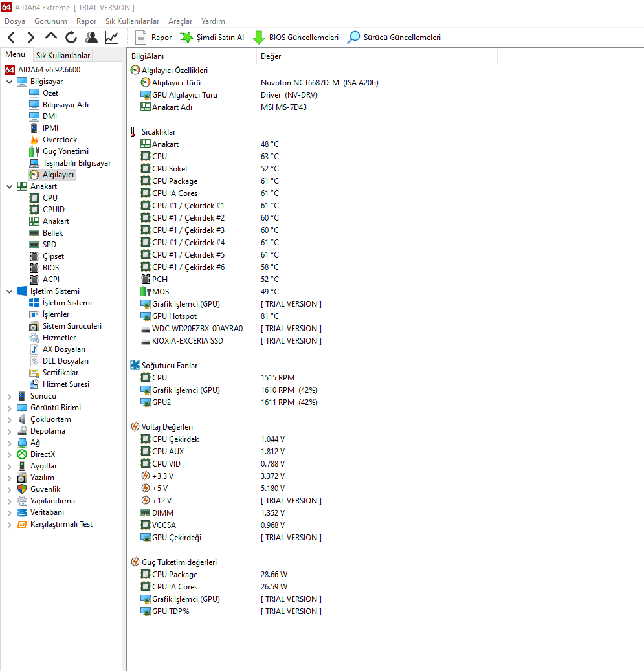This screenshot has width=644, height=671.
Task: Open the Rapor menu in menu bar
Action: (x=86, y=21)
